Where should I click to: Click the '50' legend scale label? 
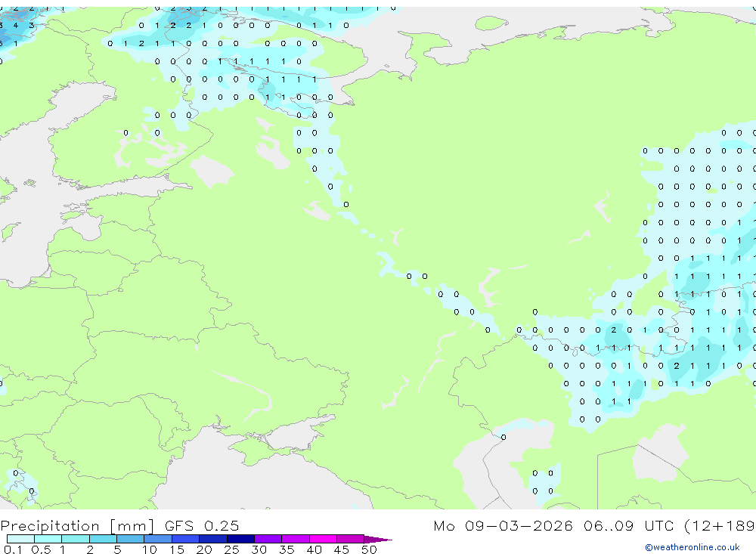[x=369, y=549]
